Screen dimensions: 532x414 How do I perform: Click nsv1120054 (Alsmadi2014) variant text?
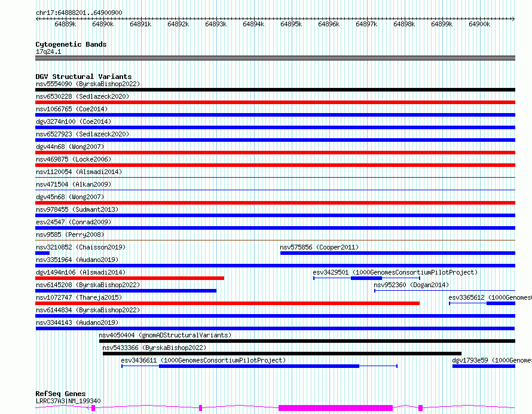pos(79,172)
